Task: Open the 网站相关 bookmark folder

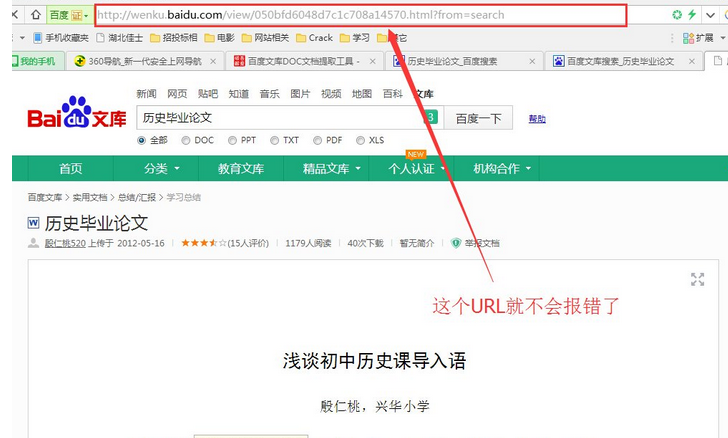Action: point(266,38)
